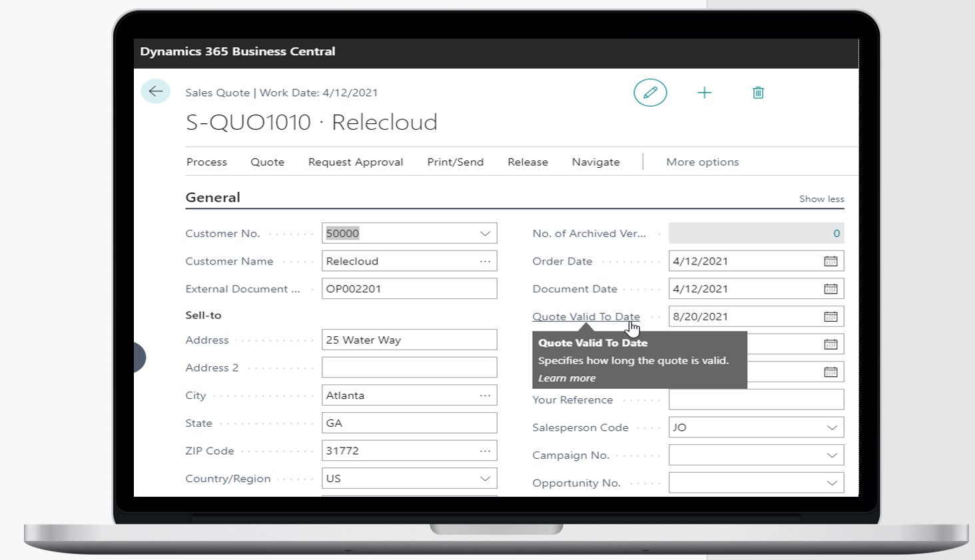Click the Salesperson Code label

[580, 427]
